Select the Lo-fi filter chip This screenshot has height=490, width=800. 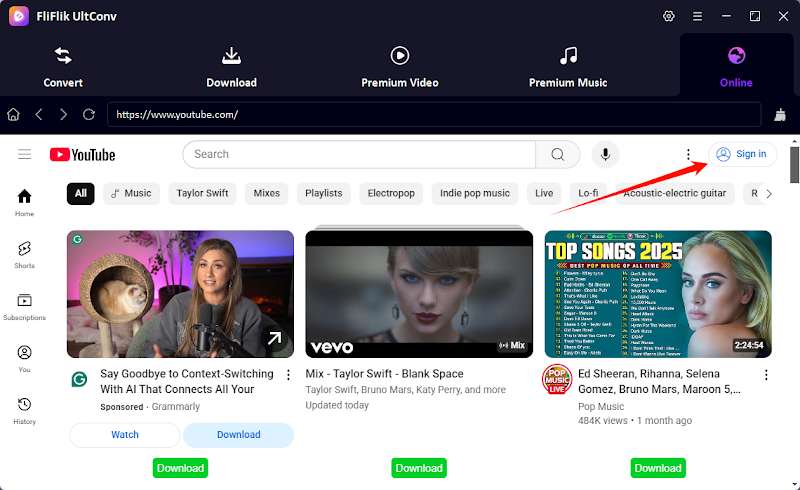(588, 193)
